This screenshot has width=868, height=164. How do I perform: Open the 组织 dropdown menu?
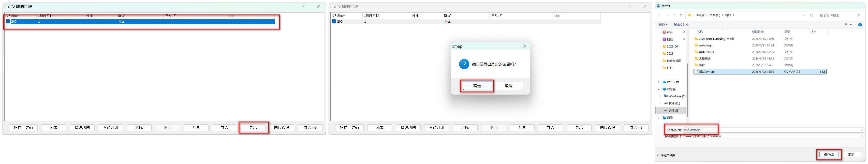(x=663, y=25)
